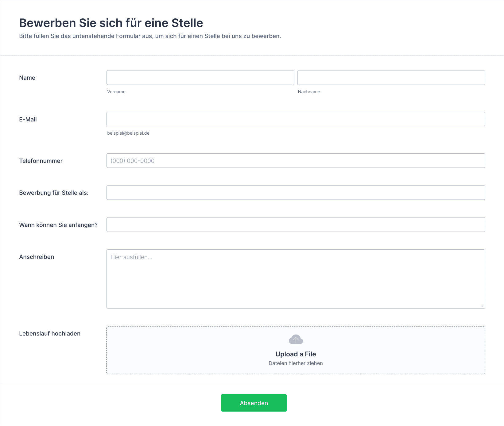Image resolution: width=504 pixels, height=426 pixels.
Task: Click the Bewerben Sie sich heading
Action: [x=111, y=23]
